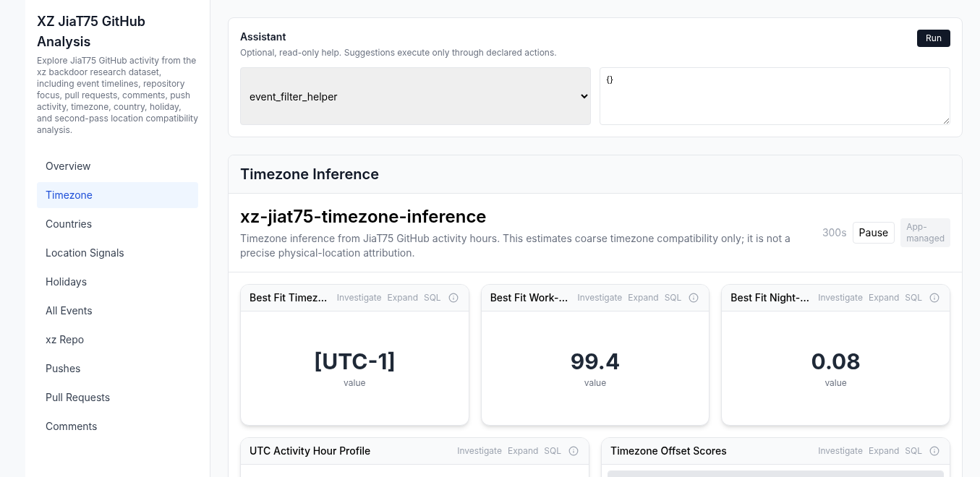Screen dimensions: 980x477
Task: View SQL for UTC Activity Hour Profile
Action: [553, 451]
